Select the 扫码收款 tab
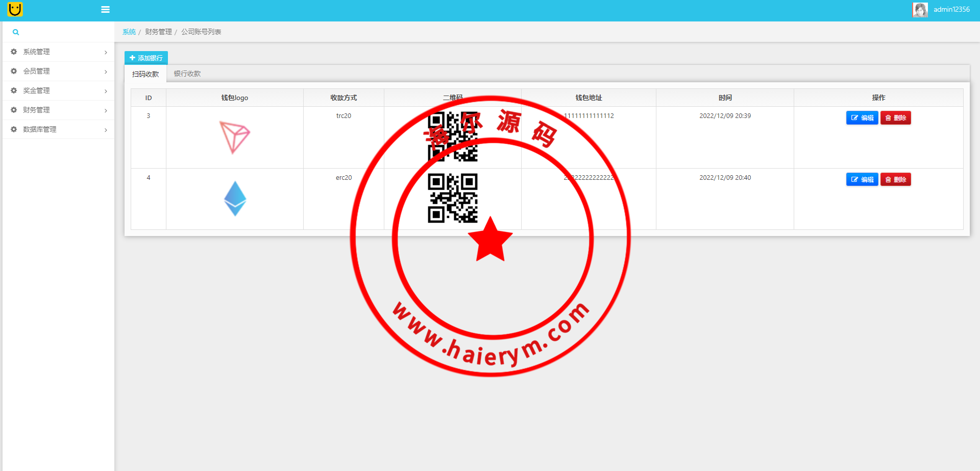Viewport: 980px width, 471px height. pos(145,74)
